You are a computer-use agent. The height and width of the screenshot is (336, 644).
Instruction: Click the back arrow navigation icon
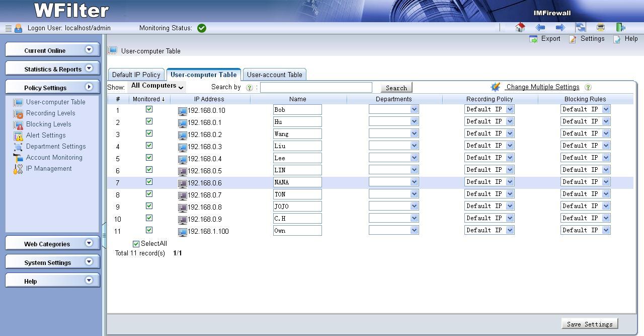[x=540, y=28]
